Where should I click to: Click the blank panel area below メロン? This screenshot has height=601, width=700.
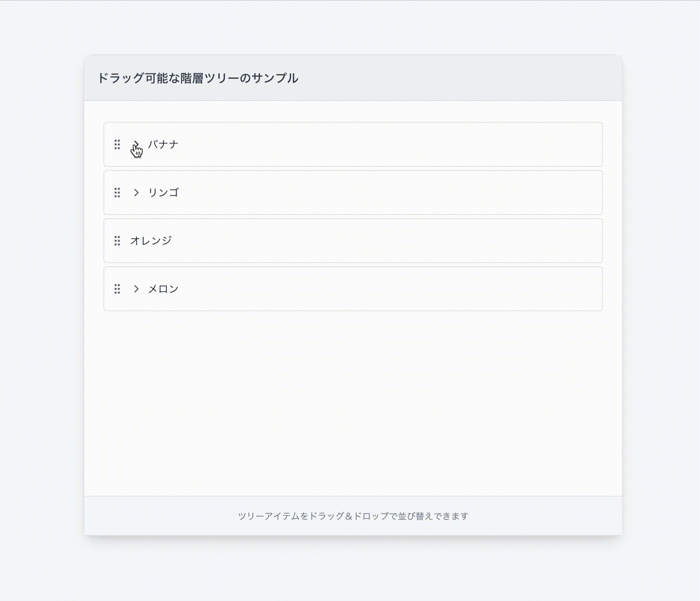[353, 401]
